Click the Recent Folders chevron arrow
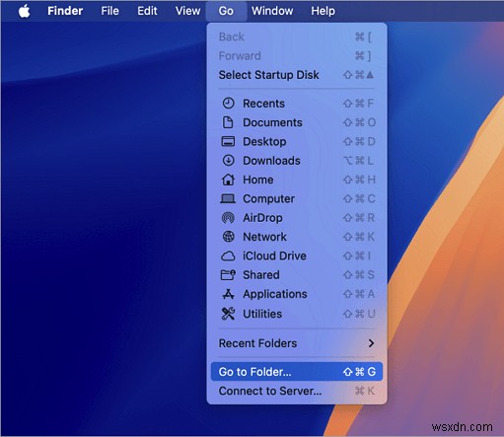Viewport: 504px width, 437px height. pyautogui.click(x=371, y=343)
